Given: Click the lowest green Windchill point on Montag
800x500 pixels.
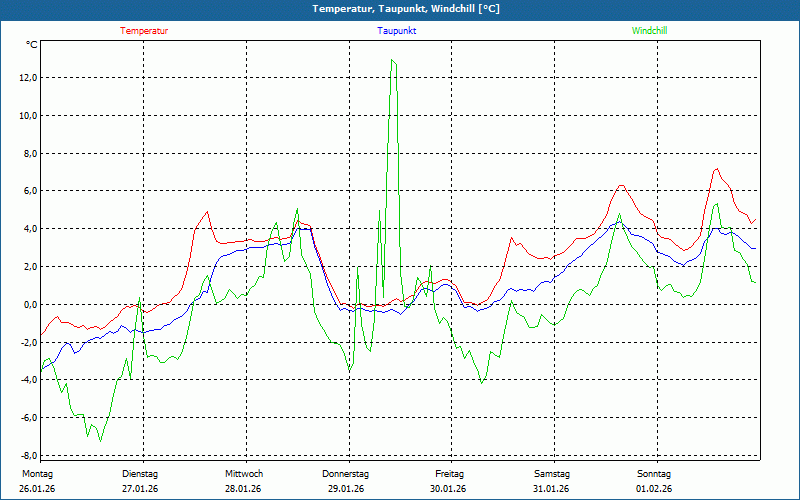Looking at the screenshot, I should coord(100,441).
